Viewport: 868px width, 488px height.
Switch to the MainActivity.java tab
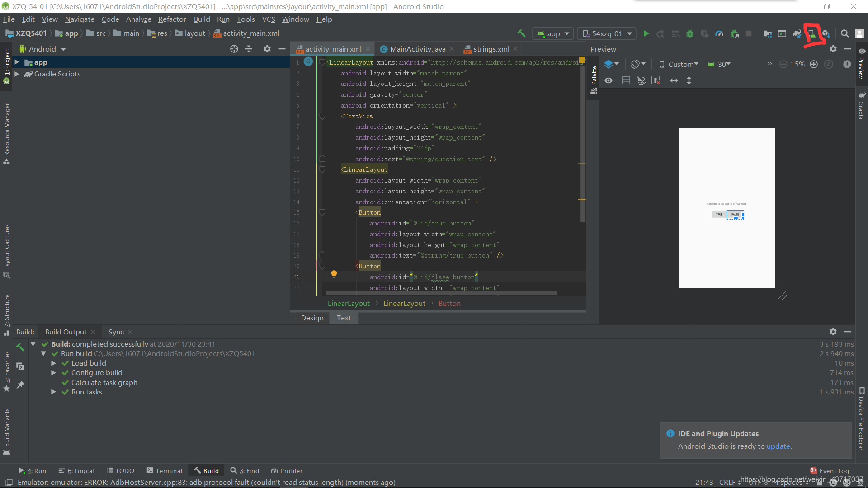(417, 49)
